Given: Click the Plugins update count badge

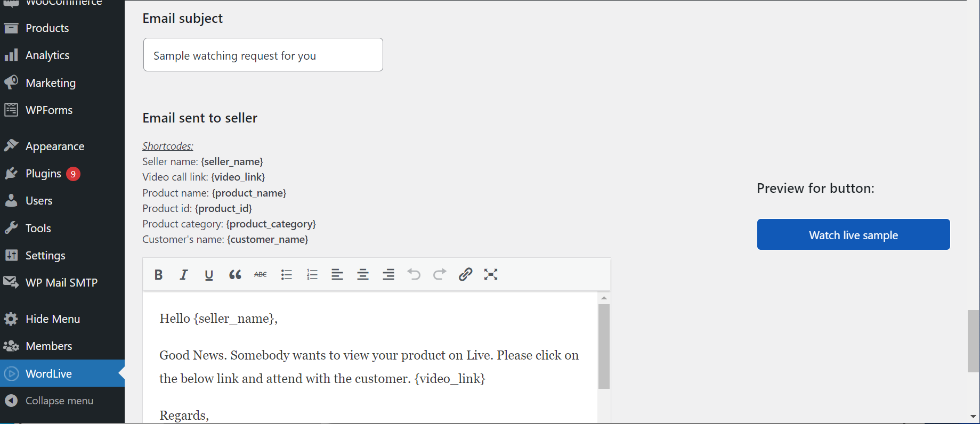Looking at the screenshot, I should pyautogui.click(x=73, y=174).
